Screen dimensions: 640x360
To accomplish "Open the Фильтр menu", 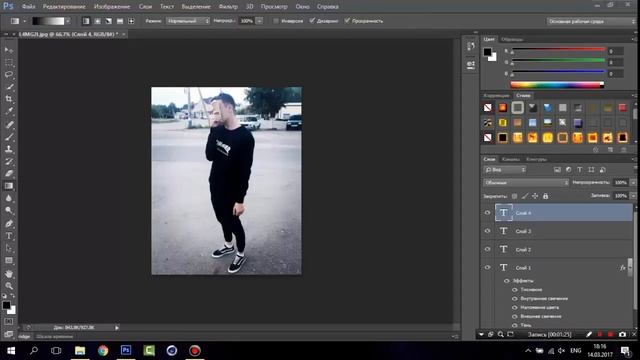I will (228, 7).
